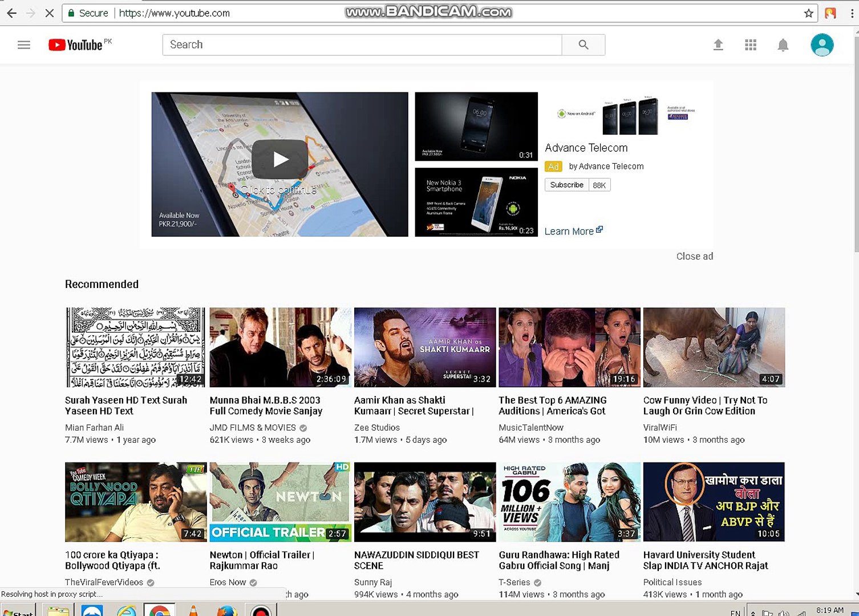This screenshot has width=859, height=616.
Task: Open the Surah Yaseen video thumbnail
Action: click(136, 347)
